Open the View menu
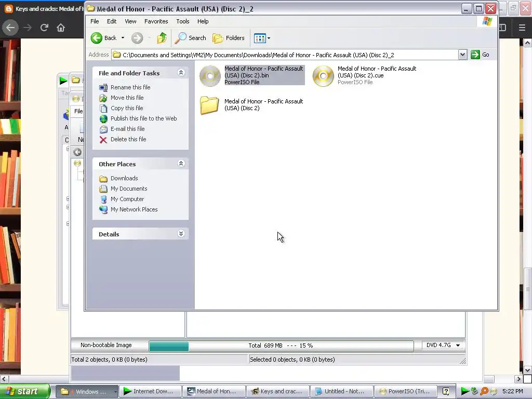 point(130,21)
